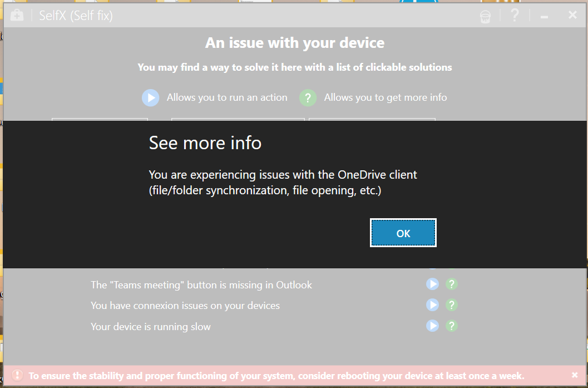Close the SelfX (Self fix) window
Image resolution: width=588 pixels, height=388 pixels.
coord(572,14)
